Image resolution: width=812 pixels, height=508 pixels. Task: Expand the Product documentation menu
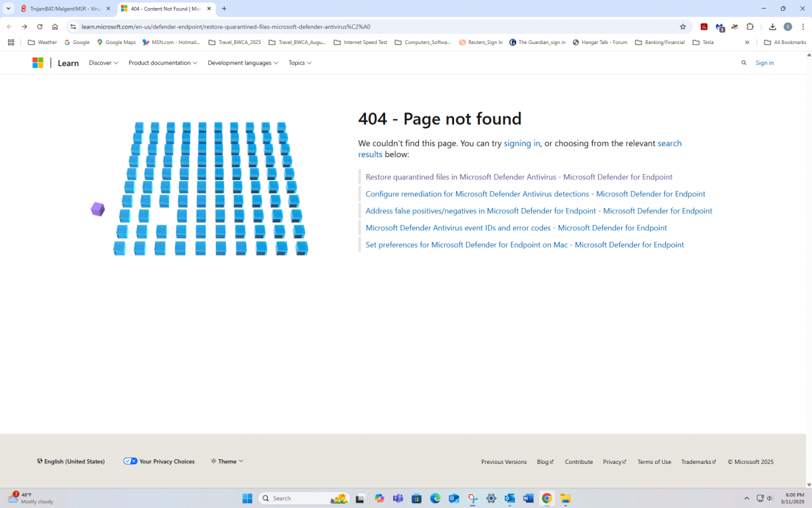163,63
